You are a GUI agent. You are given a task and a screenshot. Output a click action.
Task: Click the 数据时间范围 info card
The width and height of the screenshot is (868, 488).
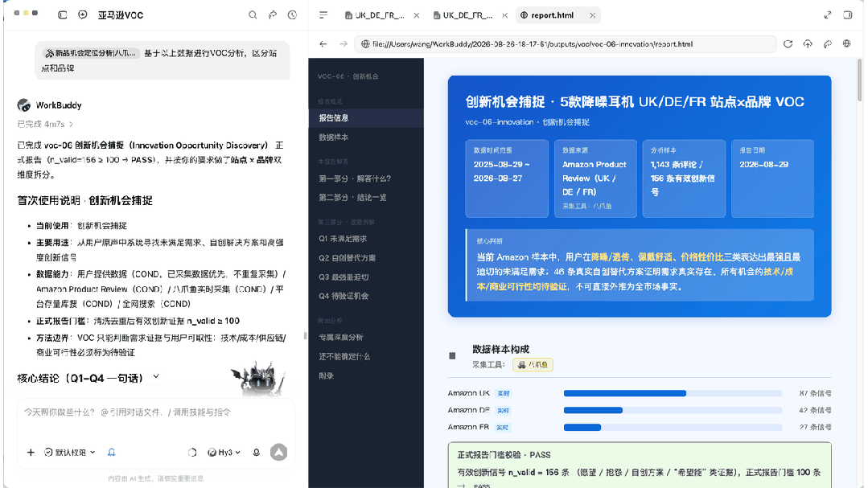click(507, 178)
